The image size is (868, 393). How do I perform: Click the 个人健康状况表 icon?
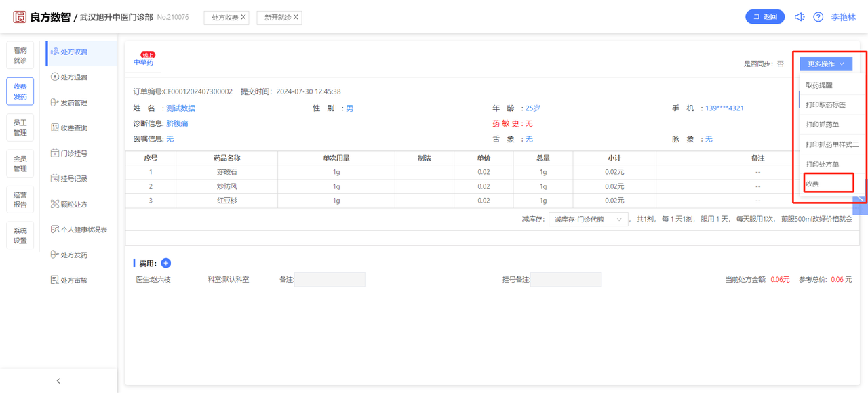(x=55, y=230)
